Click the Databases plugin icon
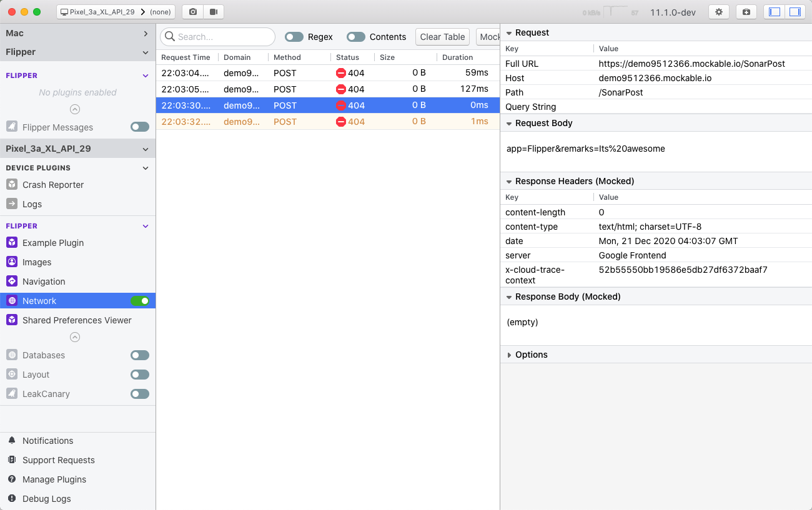Image resolution: width=812 pixels, height=510 pixels. click(11, 355)
